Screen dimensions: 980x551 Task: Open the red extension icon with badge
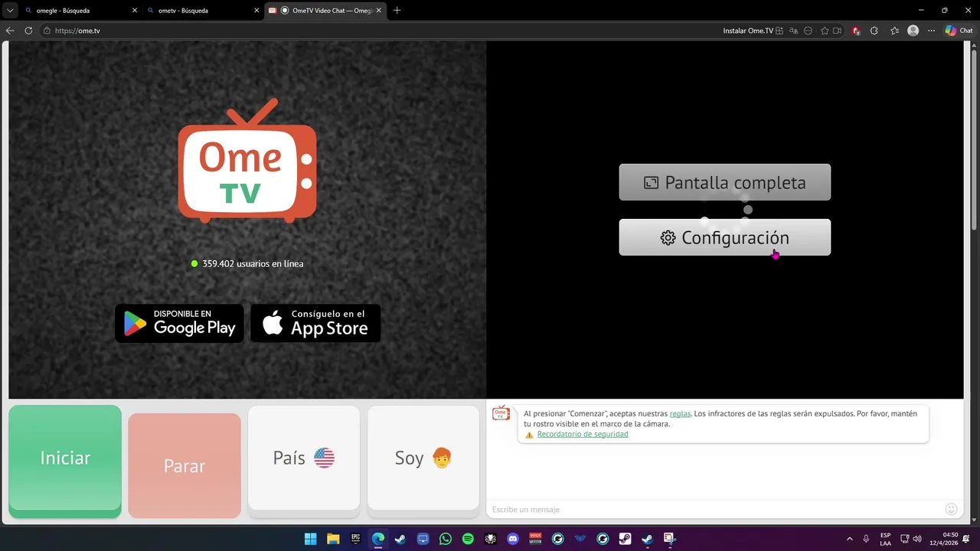pos(856,31)
